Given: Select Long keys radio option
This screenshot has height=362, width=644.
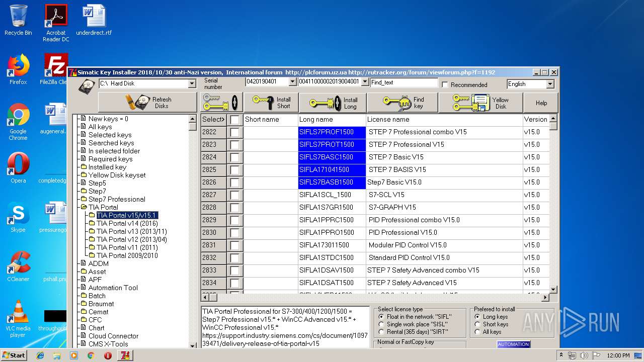Looking at the screenshot, I should 477,317.
